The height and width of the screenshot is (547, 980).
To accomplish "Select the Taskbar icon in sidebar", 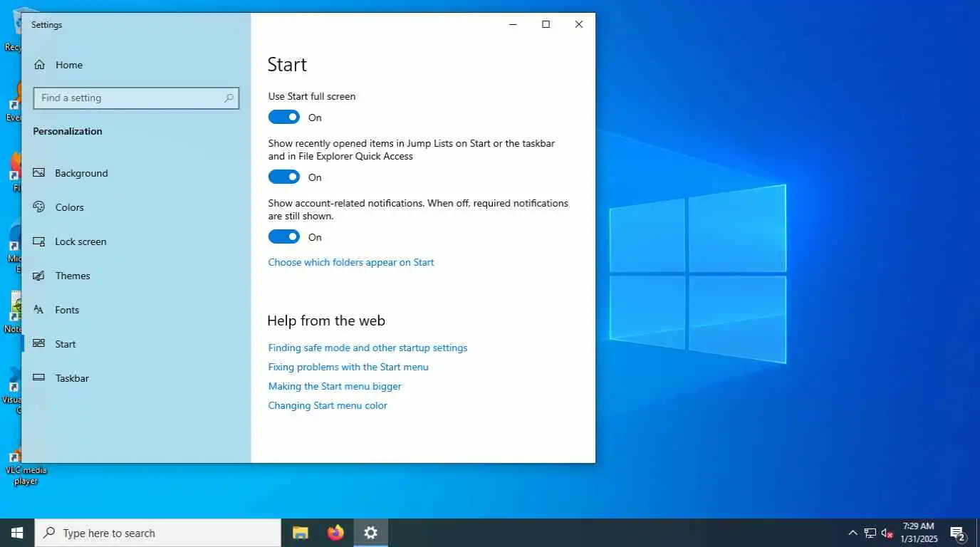I will [39, 378].
